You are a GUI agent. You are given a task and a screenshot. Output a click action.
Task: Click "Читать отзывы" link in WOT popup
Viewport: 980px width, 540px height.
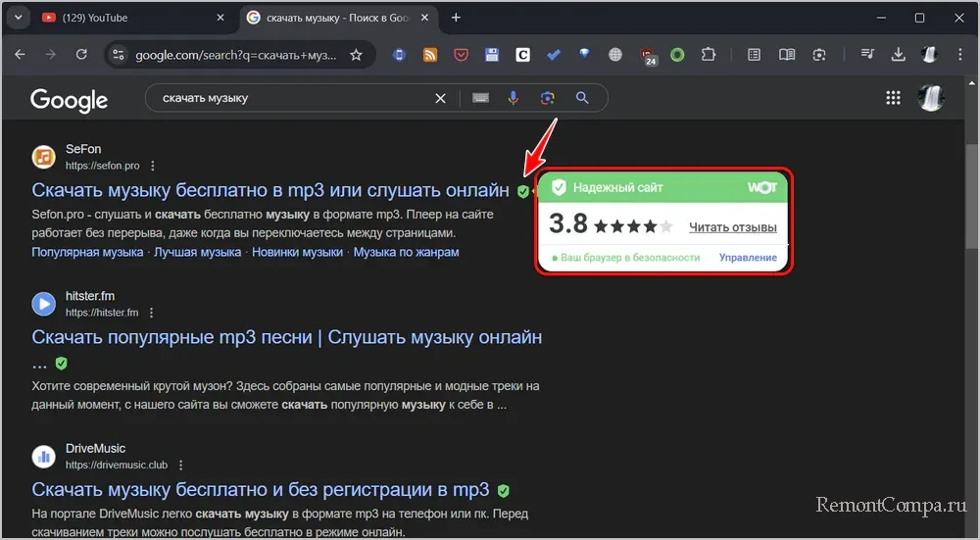click(732, 227)
